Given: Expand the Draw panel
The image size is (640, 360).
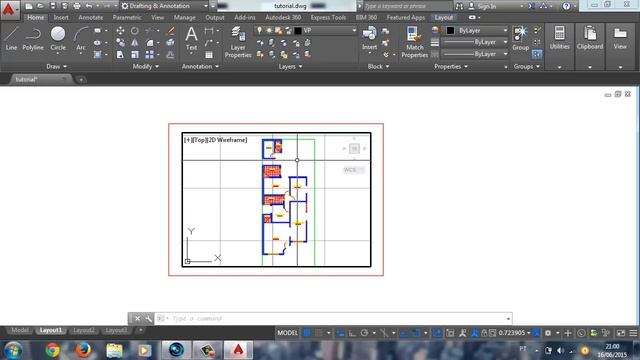Looking at the screenshot, I should tap(56, 67).
